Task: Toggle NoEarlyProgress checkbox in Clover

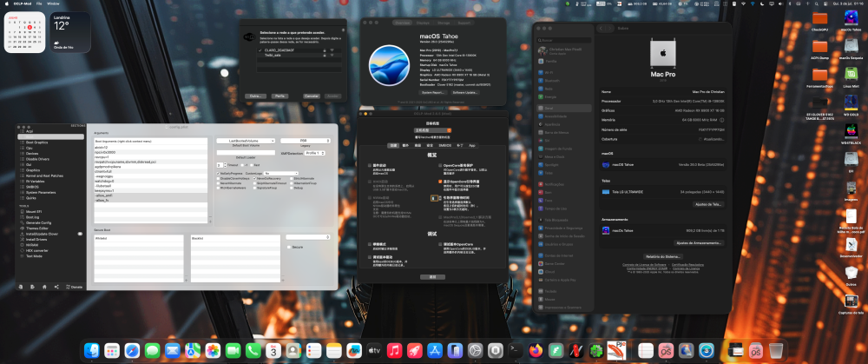Action: tap(218, 174)
